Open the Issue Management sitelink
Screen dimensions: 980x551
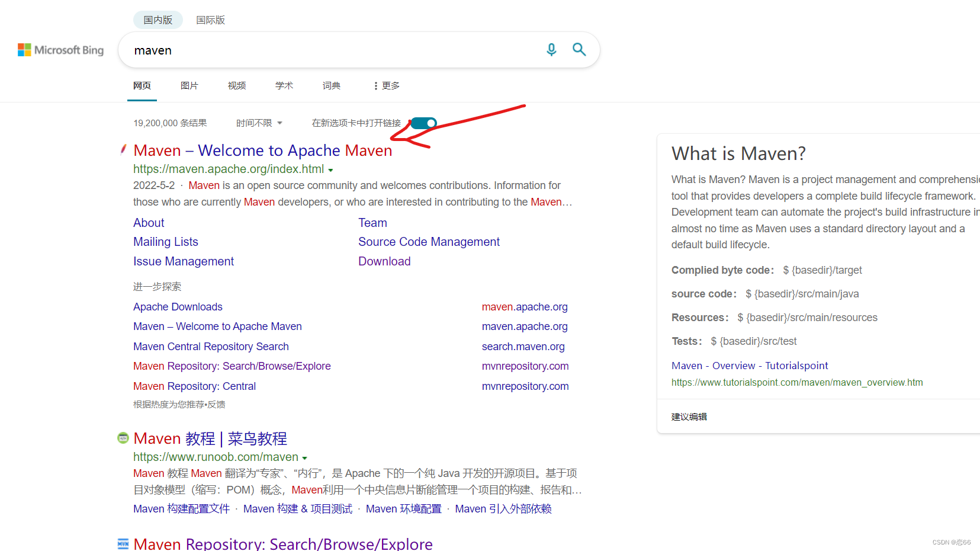(184, 261)
